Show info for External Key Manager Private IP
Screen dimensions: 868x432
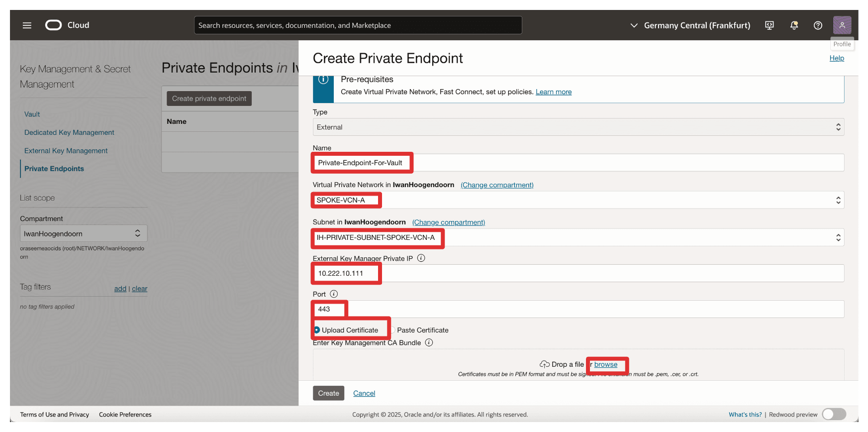(421, 258)
